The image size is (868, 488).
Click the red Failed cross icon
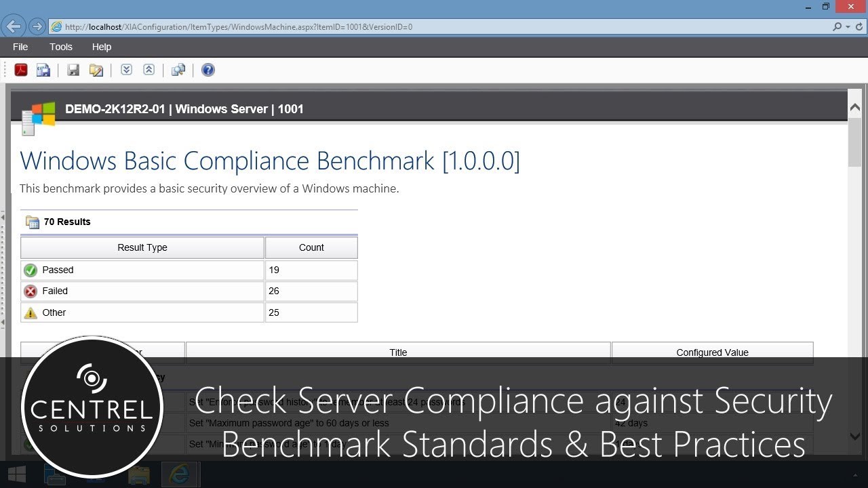coord(31,291)
